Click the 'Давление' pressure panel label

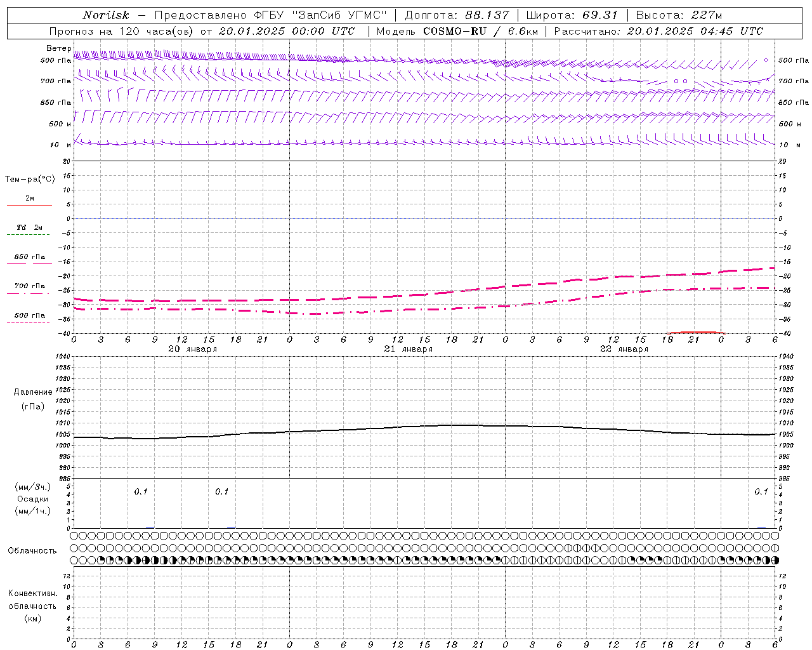click(x=33, y=392)
